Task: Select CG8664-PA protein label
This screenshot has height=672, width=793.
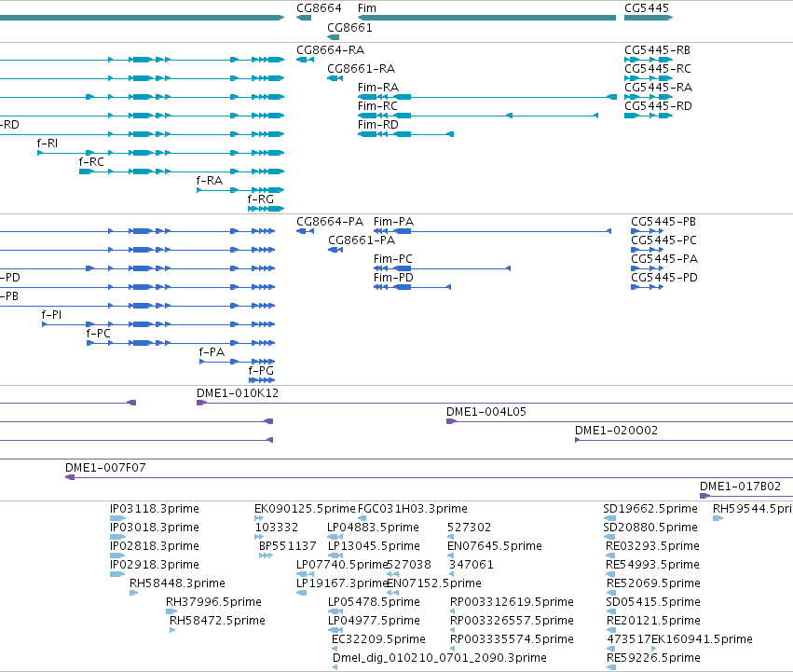Action: (x=330, y=222)
